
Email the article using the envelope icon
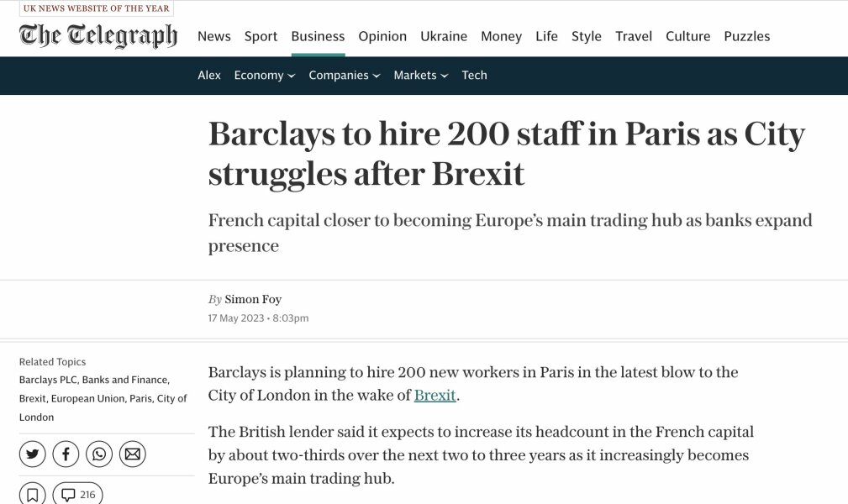coord(132,453)
